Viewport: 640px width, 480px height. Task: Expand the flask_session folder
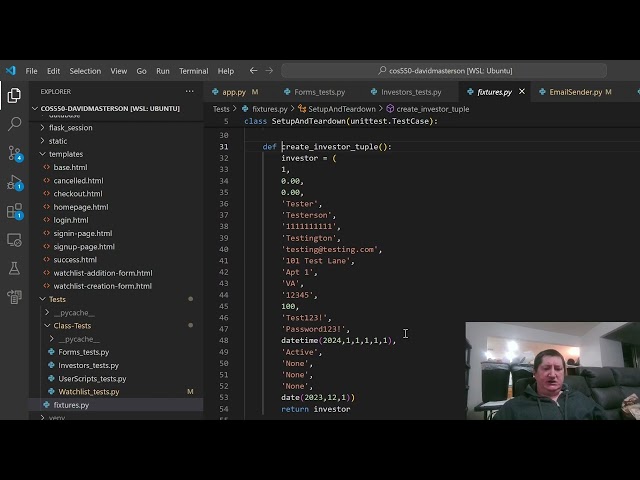[70, 128]
